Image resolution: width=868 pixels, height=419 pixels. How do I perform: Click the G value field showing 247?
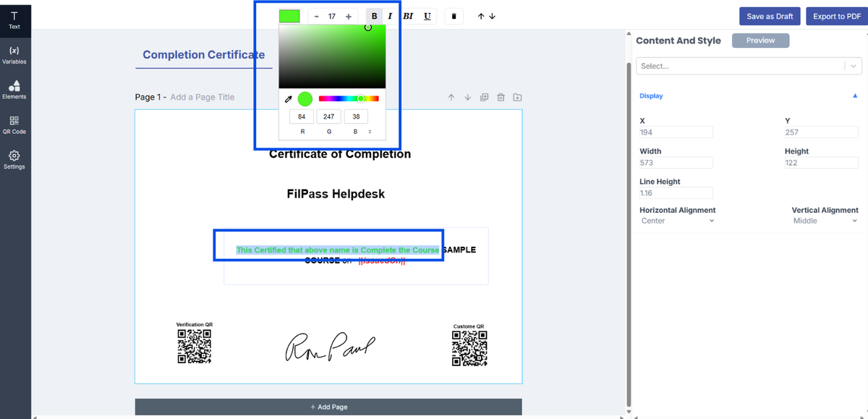329,117
